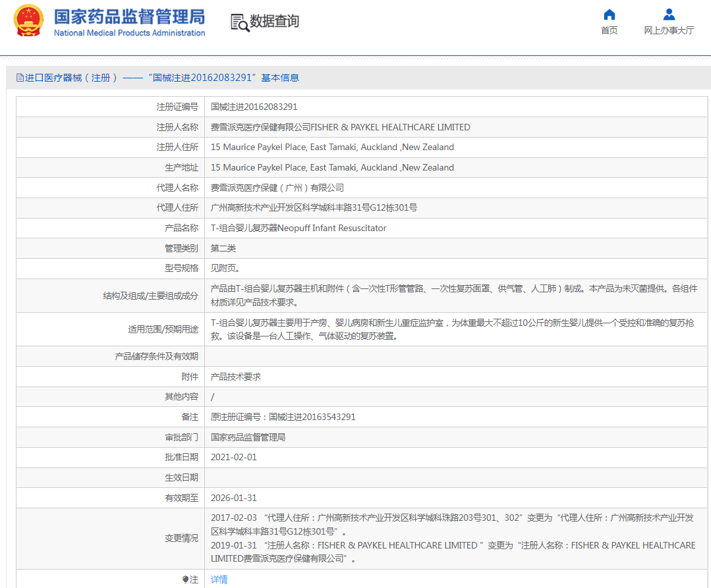Image resolution: width=711 pixels, height=588 pixels.
Task: Click the national emblem logo
Action: [x=28, y=21]
